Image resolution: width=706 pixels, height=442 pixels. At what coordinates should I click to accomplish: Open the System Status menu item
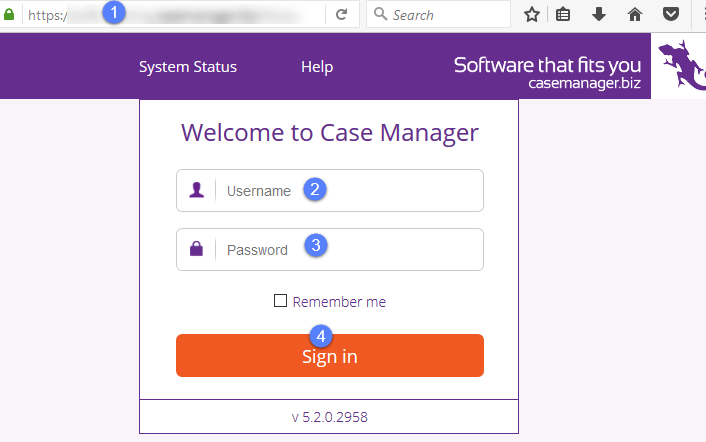tap(188, 67)
